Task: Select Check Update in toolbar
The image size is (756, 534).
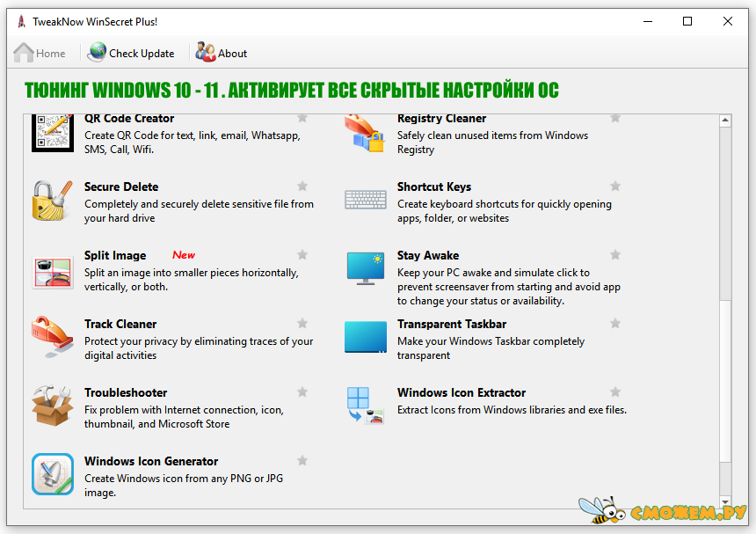Action: click(x=131, y=53)
